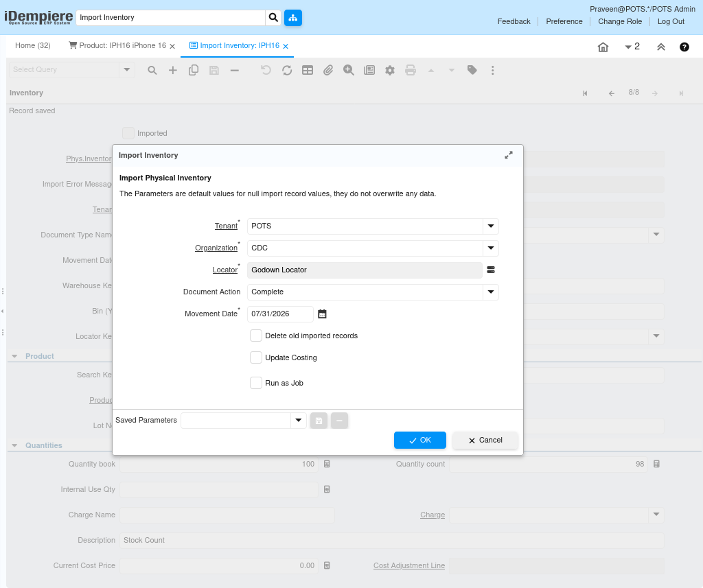Click the Refresh toolbar icon

pos(287,71)
